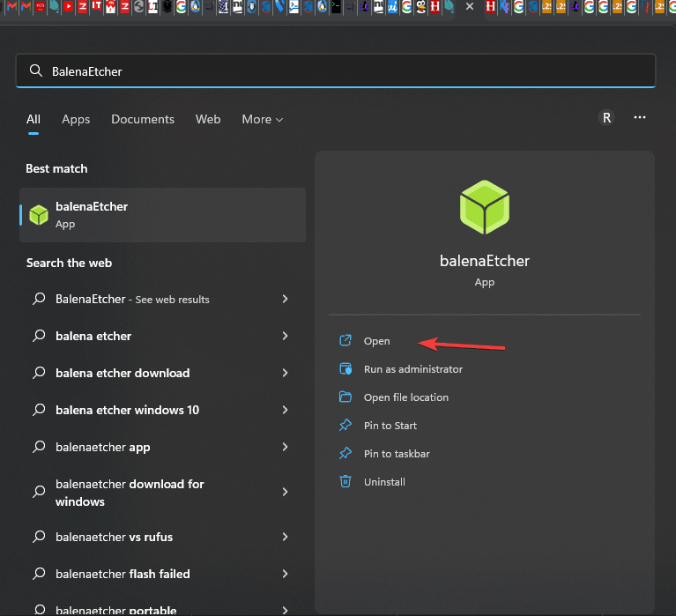This screenshot has height=616, width=676.
Task: Select the Web filter tab
Action: [x=208, y=119]
